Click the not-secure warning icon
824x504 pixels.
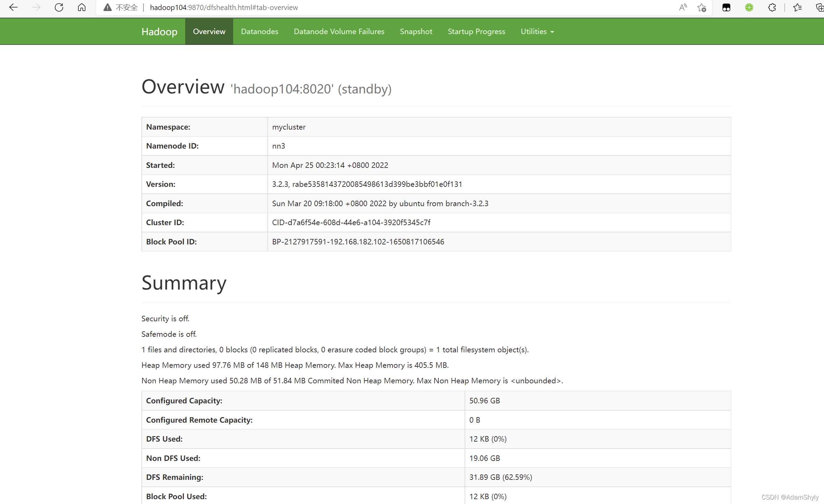coord(108,7)
